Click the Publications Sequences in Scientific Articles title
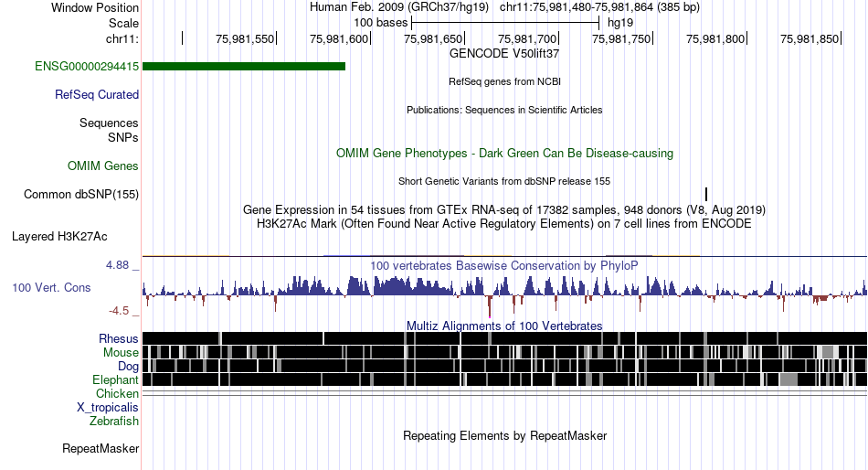 click(504, 110)
